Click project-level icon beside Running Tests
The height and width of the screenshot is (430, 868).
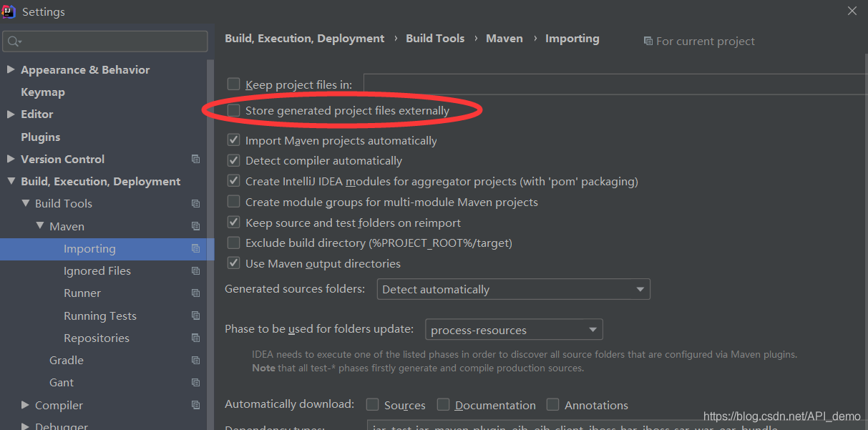click(x=195, y=316)
